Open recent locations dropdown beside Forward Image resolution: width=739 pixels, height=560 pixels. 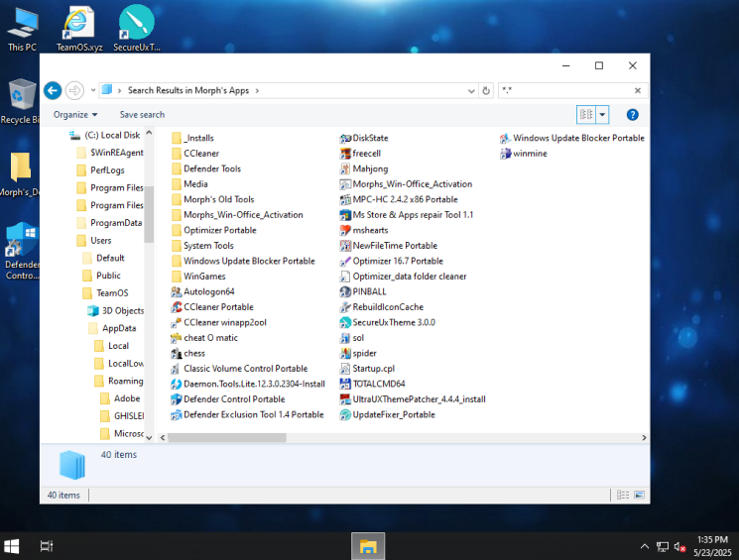tap(93, 90)
